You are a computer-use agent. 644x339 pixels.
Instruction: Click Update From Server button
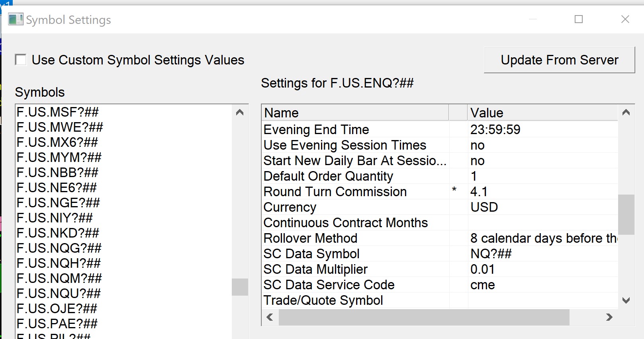(x=559, y=60)
